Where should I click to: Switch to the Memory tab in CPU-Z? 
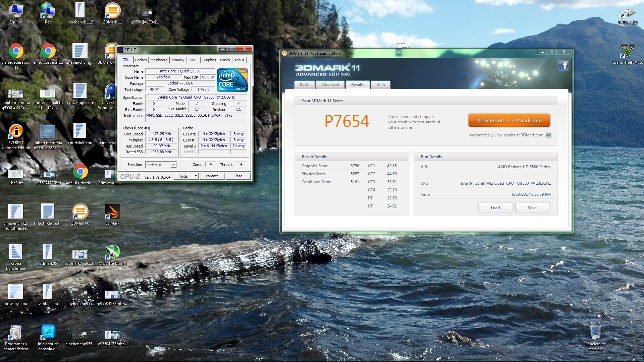click(x=178, y=60)
